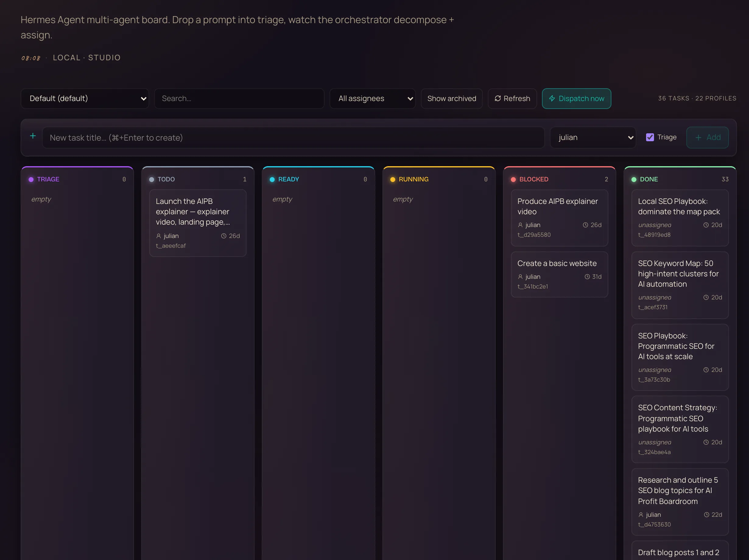Click clock icon on Produce AIPB explainer card
The height and width of the screenshot is (560, 749).
click(x=585, y=225)
